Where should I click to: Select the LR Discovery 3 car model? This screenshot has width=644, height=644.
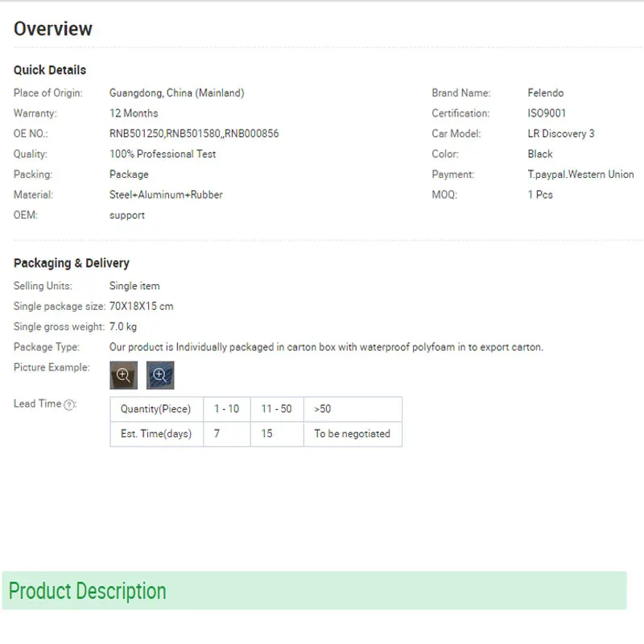point(561,134)
